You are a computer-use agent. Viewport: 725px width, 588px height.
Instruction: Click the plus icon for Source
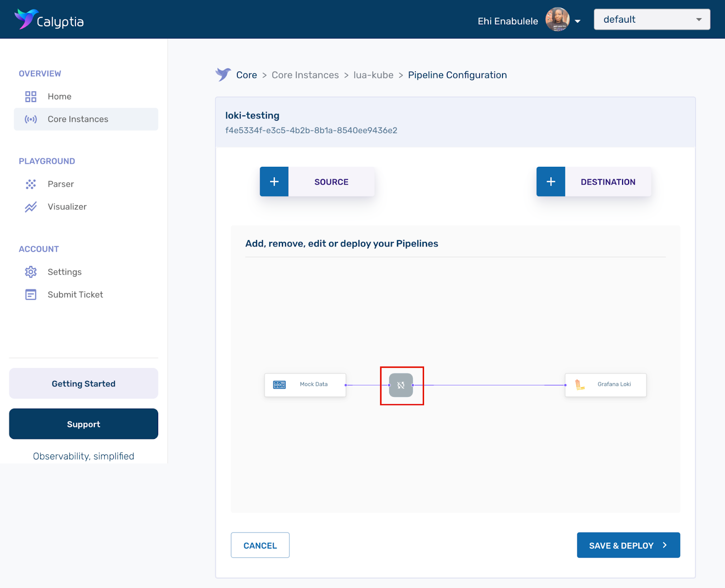274,182
